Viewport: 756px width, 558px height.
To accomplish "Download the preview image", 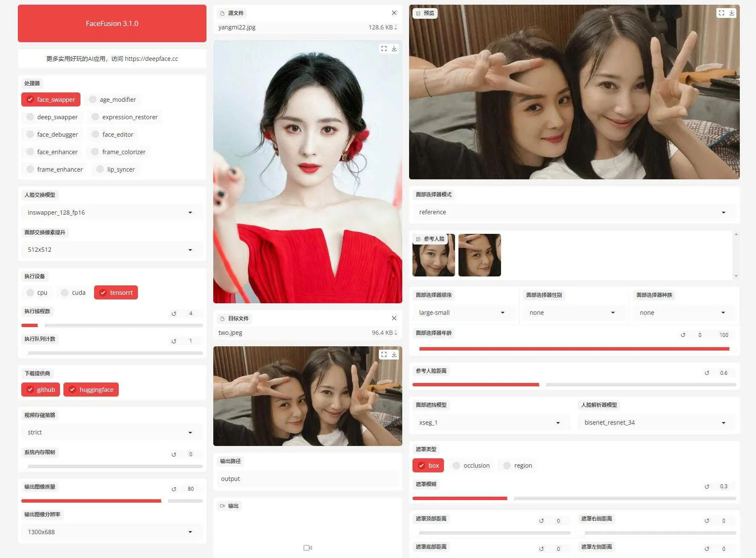I will tap(732, 13).
